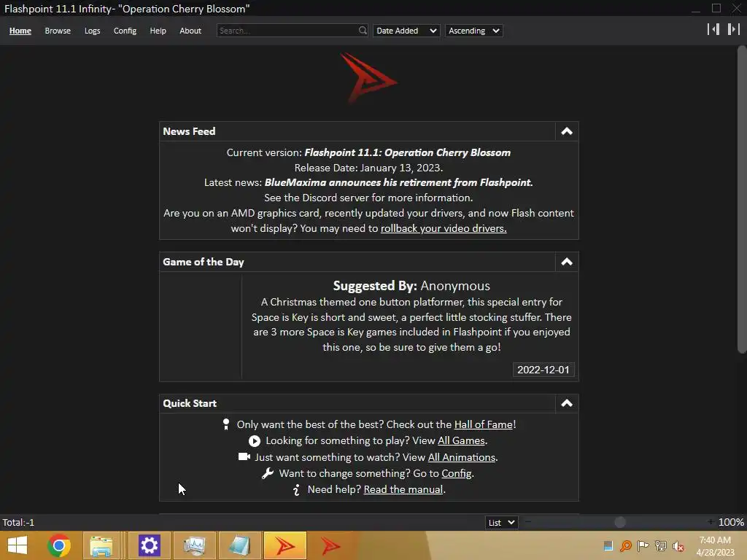Viewport: 747px width, 560px height.
Task: Collapse the Game of the Day section
Action: [566, 262]
